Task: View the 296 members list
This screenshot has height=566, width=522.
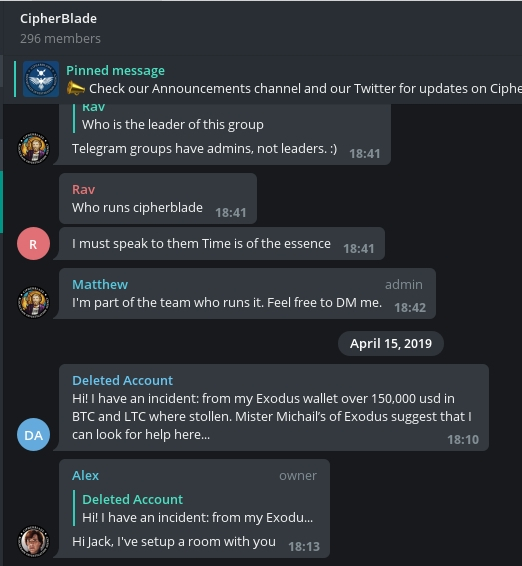Action: pos(60,39)
